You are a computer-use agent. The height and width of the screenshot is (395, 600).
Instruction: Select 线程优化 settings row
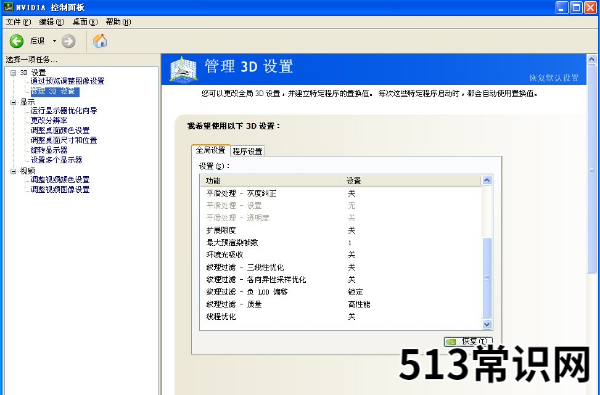(341, 317)
